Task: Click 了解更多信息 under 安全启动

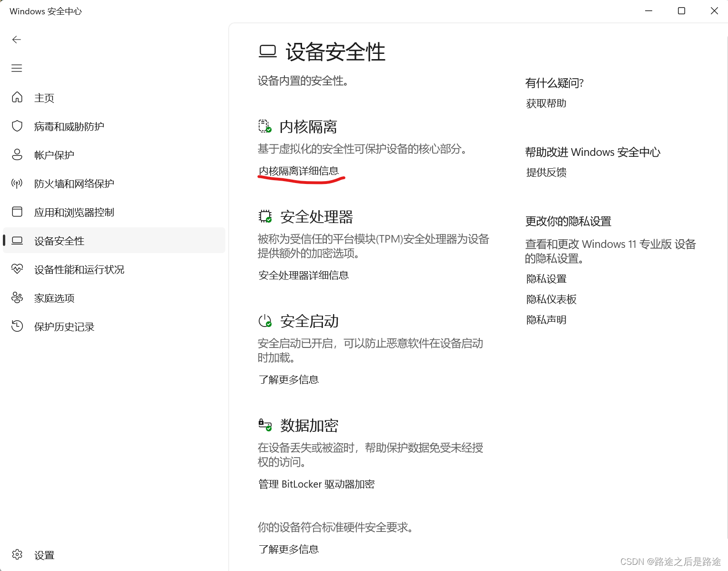Action: point(289,379)
